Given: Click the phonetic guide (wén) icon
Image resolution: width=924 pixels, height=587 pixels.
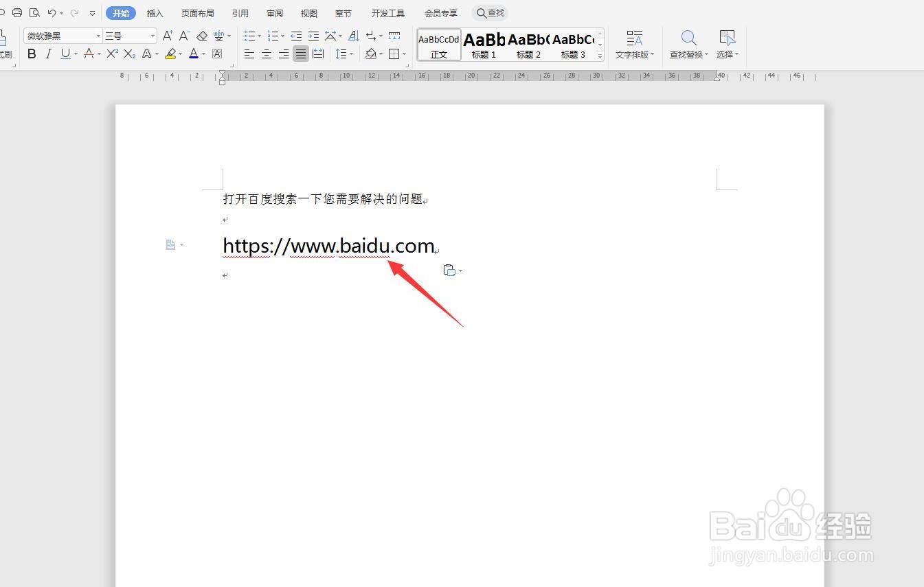Looking at the screenshot, I should click(x=219, y=36).
